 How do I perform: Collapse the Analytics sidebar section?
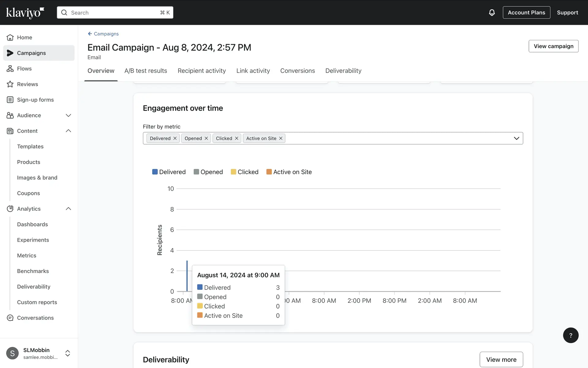(x=68, y=209)
